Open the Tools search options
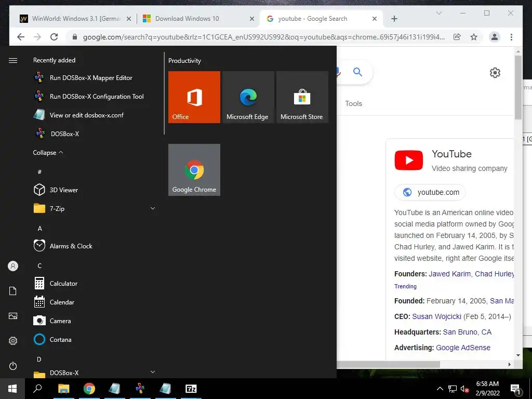The image size is (532, 399). click(353, 103)
